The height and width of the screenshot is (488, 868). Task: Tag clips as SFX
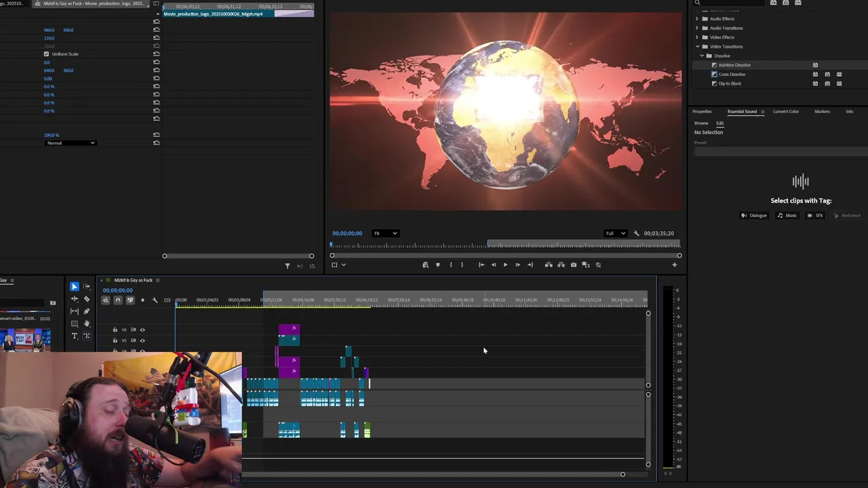(814, 216)
